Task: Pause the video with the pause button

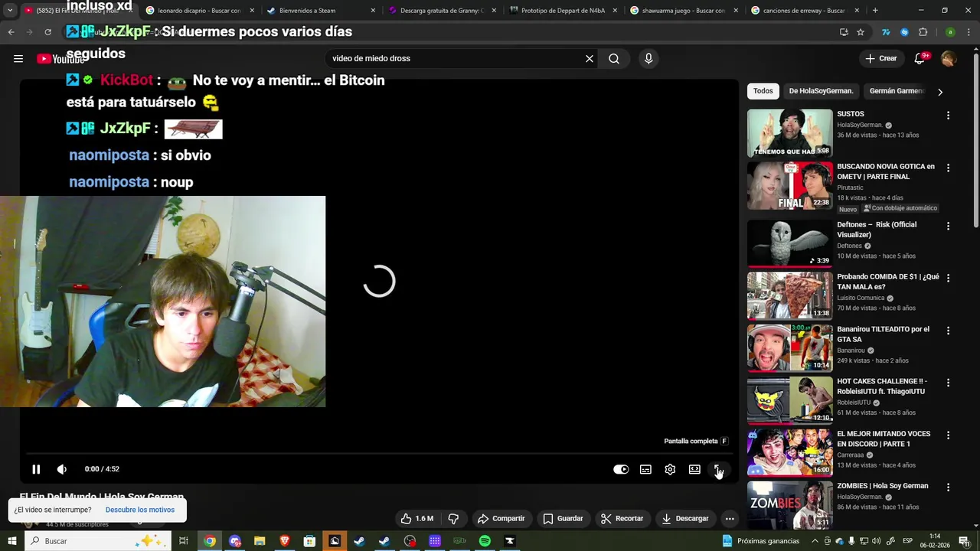Action: [x=36, y=469]
